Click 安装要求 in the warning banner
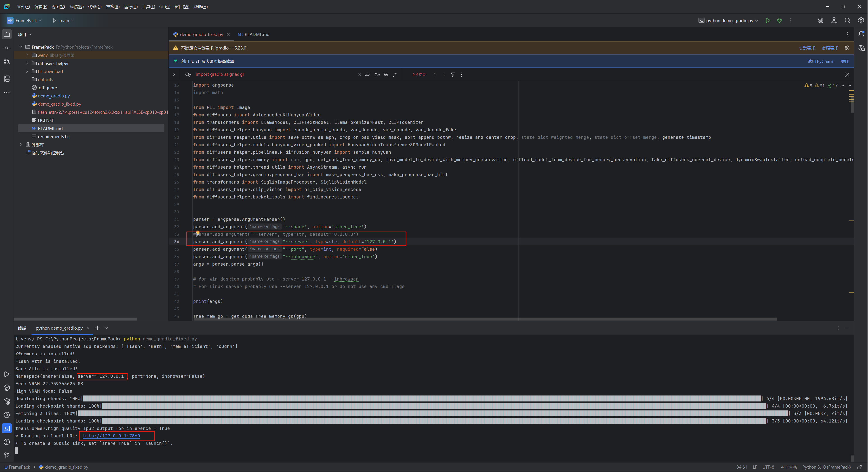 807,48
